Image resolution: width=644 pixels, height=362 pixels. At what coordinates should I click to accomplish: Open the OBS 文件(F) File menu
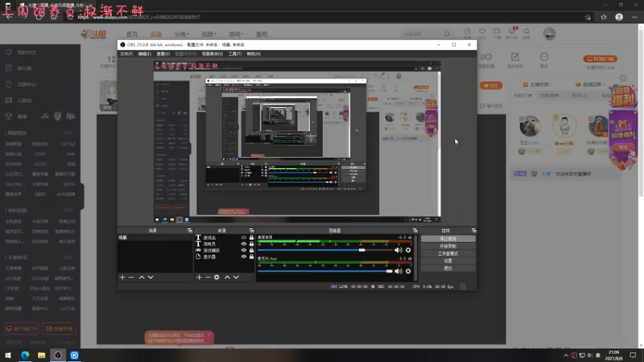pos(126,54)
